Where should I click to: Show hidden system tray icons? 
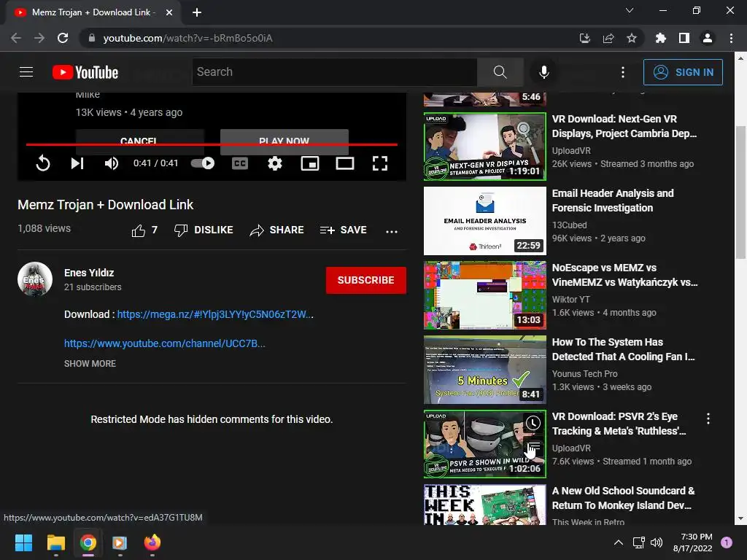(619, 542)
